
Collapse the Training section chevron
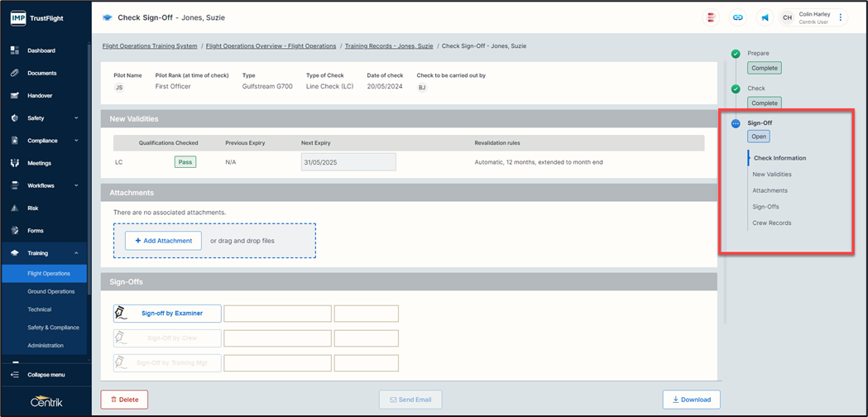(x=76, y=253)
